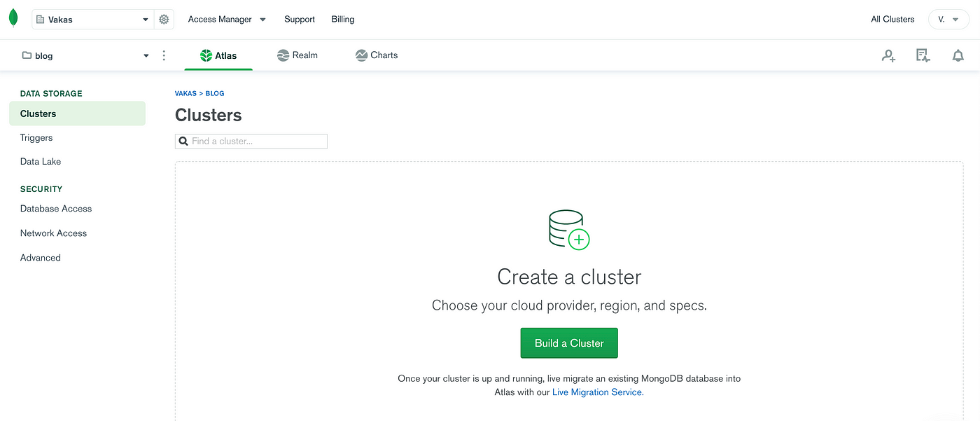Screen dimensions: 980x421
Task: Open the project activity feed icon
Action: click(x=923, y=56)
